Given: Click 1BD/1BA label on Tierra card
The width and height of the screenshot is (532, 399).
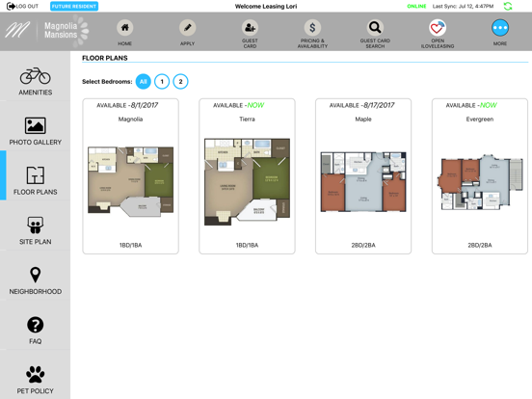Looking at the screenshot, I should coord(247,245).
